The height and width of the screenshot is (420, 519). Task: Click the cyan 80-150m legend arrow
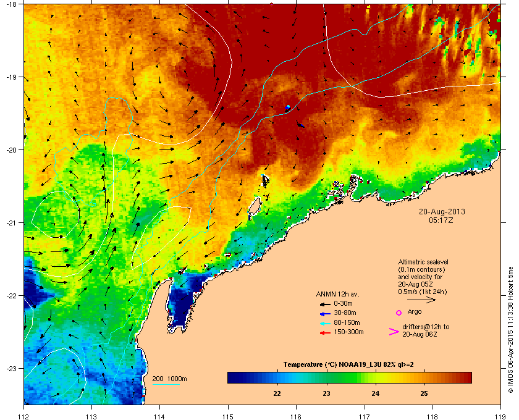pos(326,323)
